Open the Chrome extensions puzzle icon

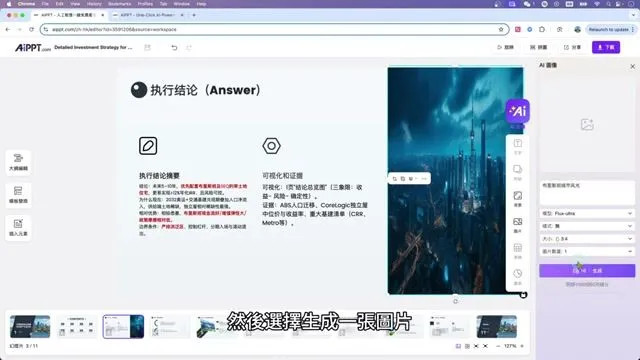pyautogui.click(x=542, y=29)
